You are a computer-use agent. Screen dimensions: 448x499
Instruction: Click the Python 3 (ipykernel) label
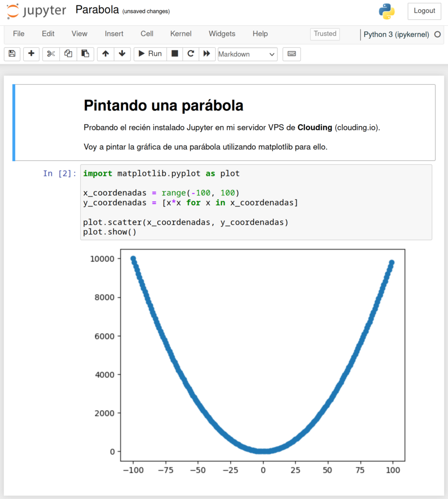[396, 35]
